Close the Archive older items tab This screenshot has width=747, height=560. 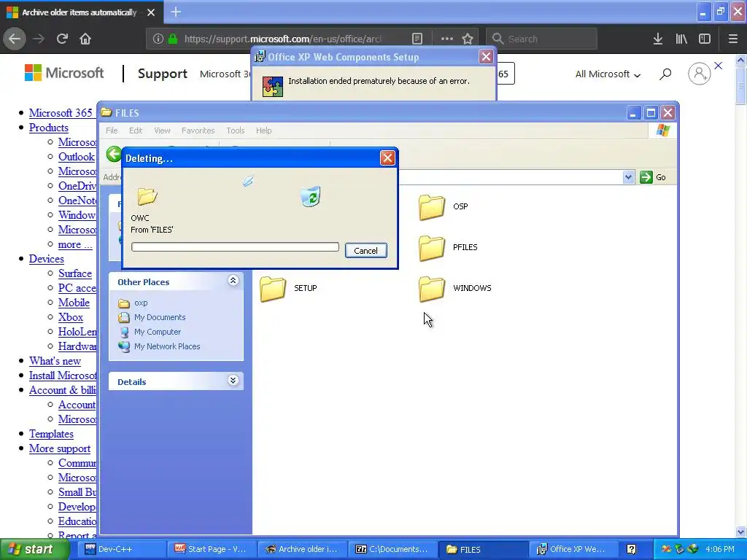151,12
